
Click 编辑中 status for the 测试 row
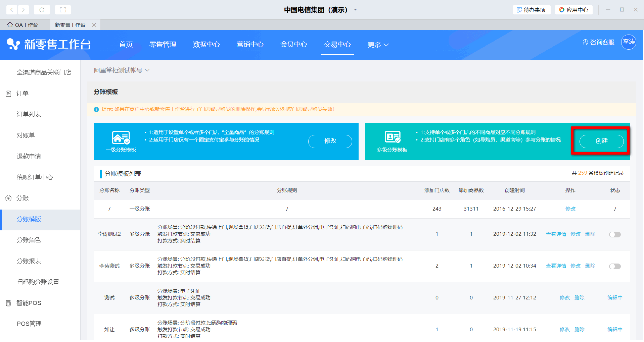(615, 298)
